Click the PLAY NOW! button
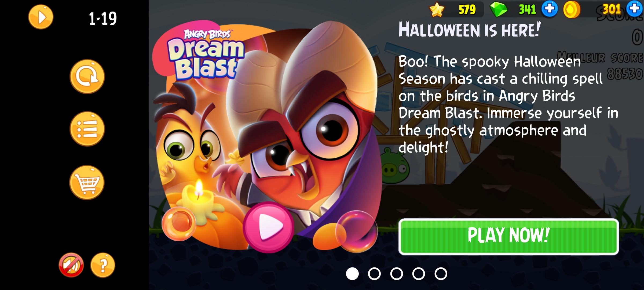Screen dimensions: 644x290 509,237
